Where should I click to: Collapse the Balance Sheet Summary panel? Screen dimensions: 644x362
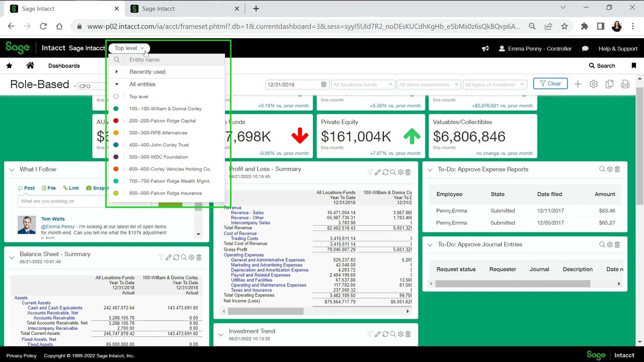click(12, 258)
